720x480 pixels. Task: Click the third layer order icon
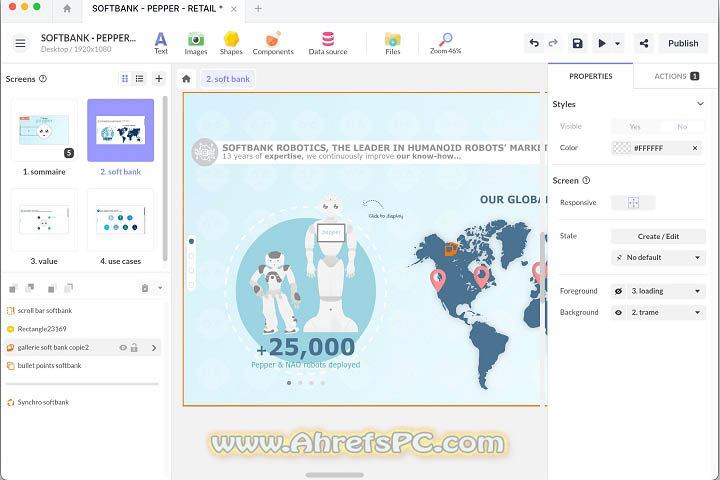coord(51,288)
